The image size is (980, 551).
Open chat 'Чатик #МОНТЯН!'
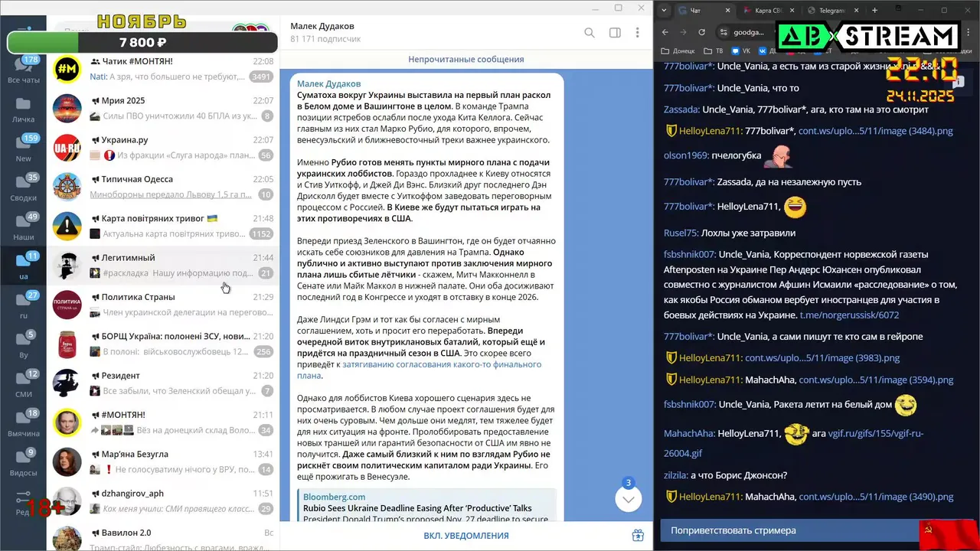[x=163, y=69]
